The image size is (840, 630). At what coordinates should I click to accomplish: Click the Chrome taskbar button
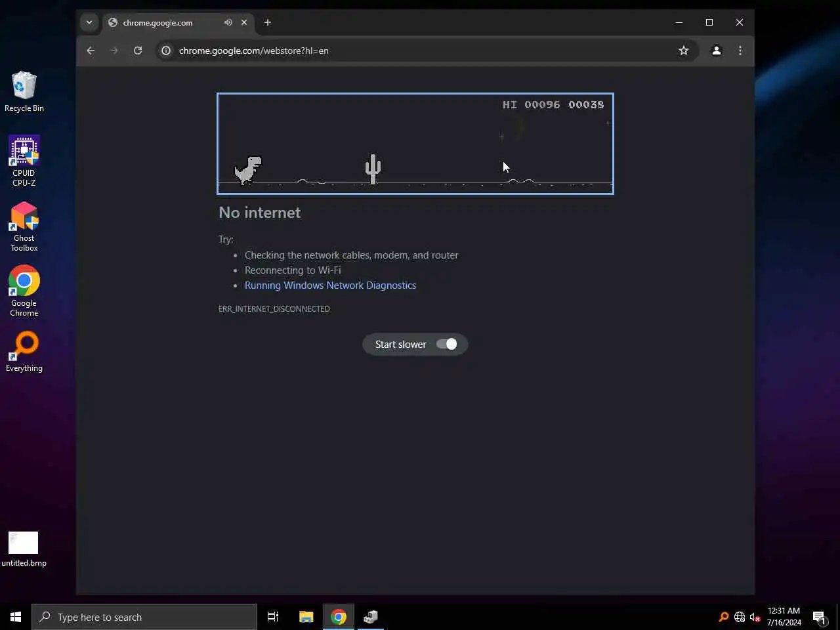click(339, 617)
